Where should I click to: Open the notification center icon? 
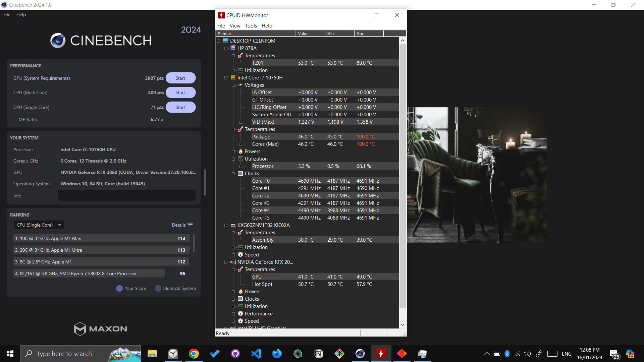point(614,354)
